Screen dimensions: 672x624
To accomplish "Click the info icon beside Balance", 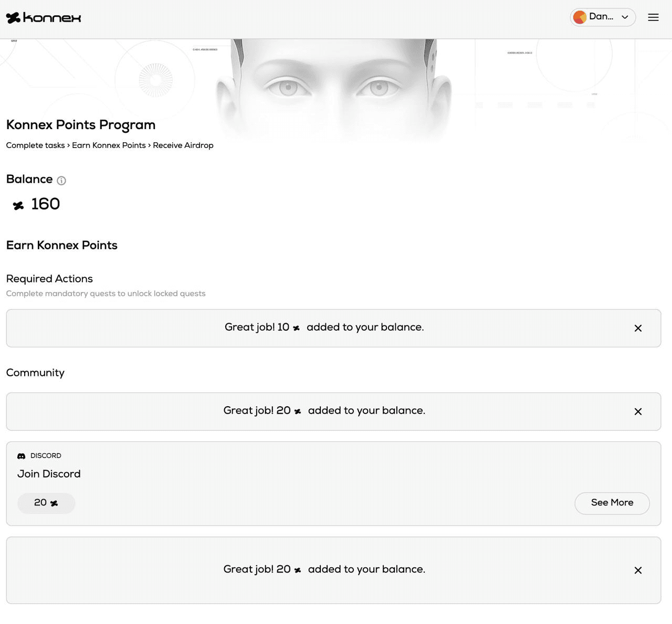I will click(x=61, y=181).
